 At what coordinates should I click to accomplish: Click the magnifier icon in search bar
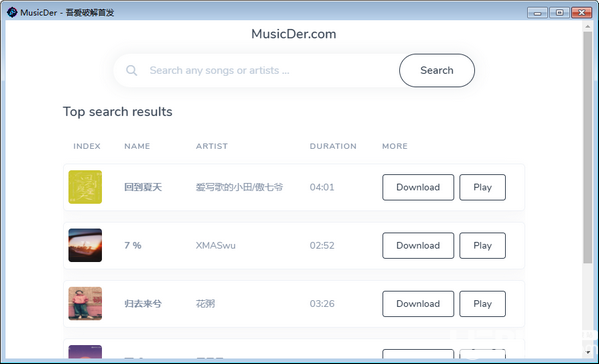(x=131, y=70)
